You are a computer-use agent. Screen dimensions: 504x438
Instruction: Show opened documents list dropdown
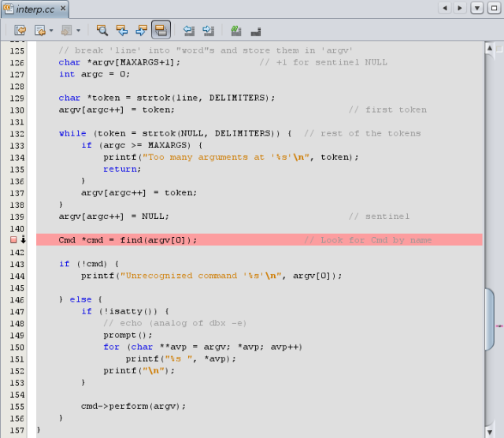[477, 8]
